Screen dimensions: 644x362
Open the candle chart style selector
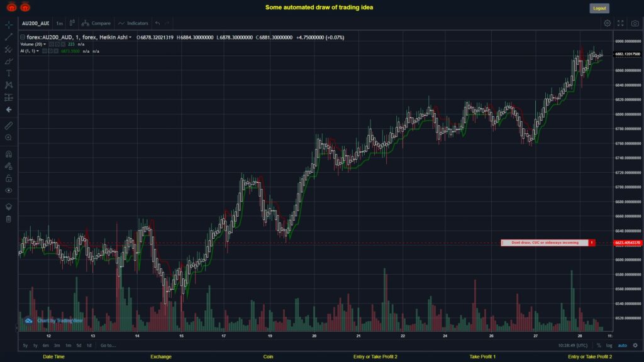pos(72,23)
